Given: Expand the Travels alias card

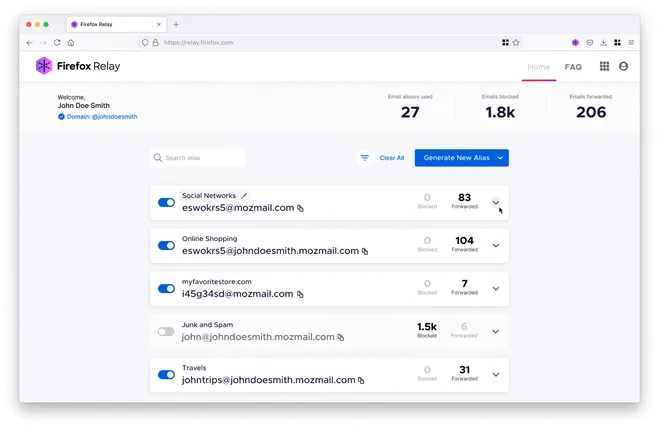Looking at the screenshot, I should (496, 375).
